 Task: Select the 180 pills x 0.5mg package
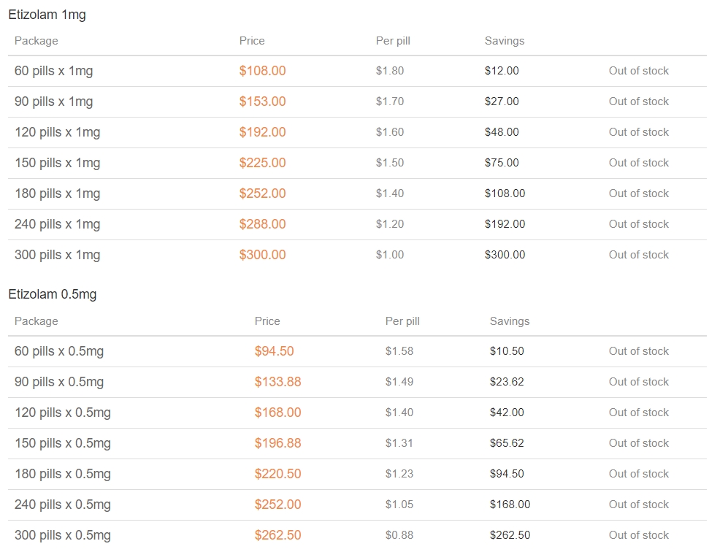[62, 474]
